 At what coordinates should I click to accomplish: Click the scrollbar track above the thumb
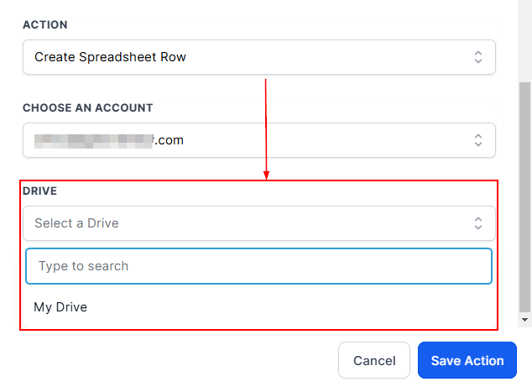[x=525, y=42]
